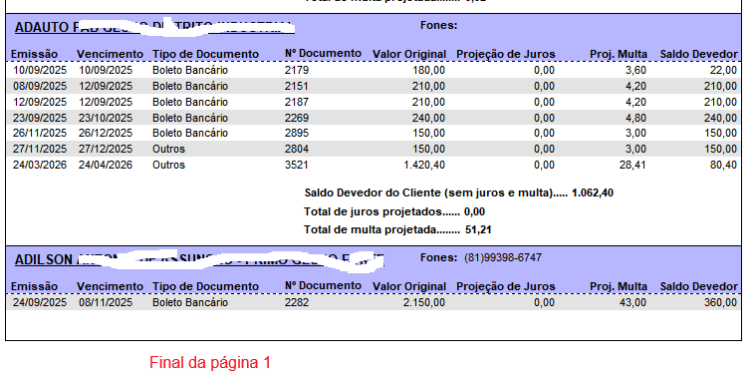Click Emissão column header in ADILSON table

click(34, 287)
